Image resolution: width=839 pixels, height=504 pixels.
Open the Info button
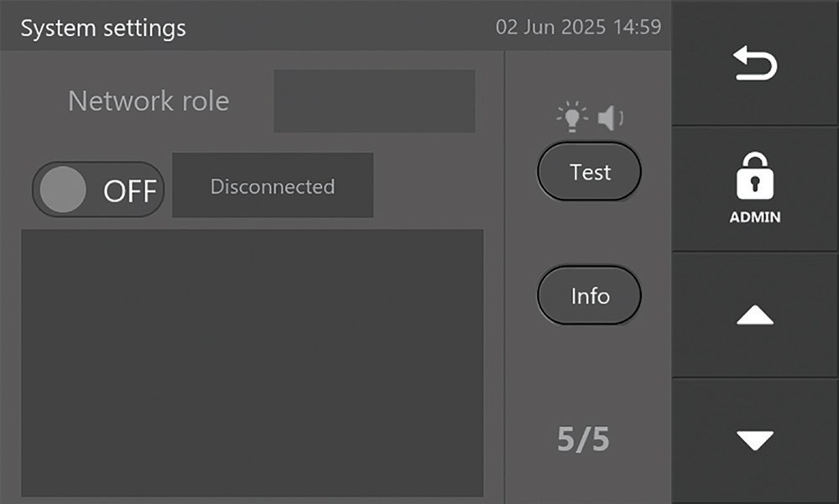coord(589,296)
